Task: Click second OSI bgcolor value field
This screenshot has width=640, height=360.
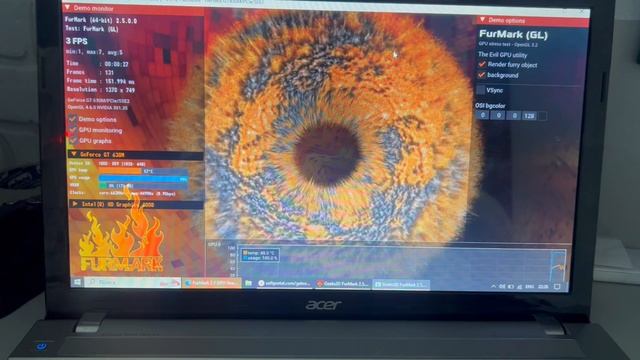Action: [498, 116]
